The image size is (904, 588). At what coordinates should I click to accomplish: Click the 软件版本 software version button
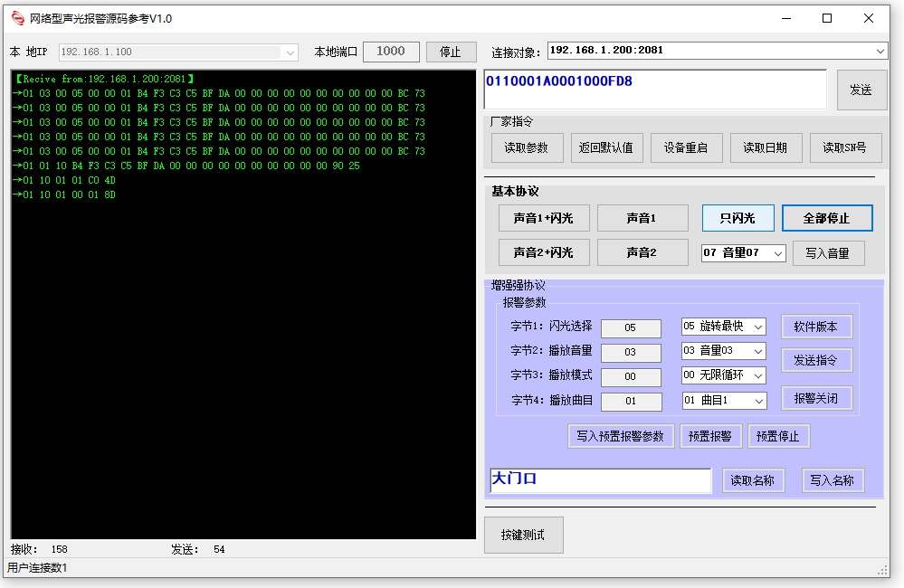[816, 327]
